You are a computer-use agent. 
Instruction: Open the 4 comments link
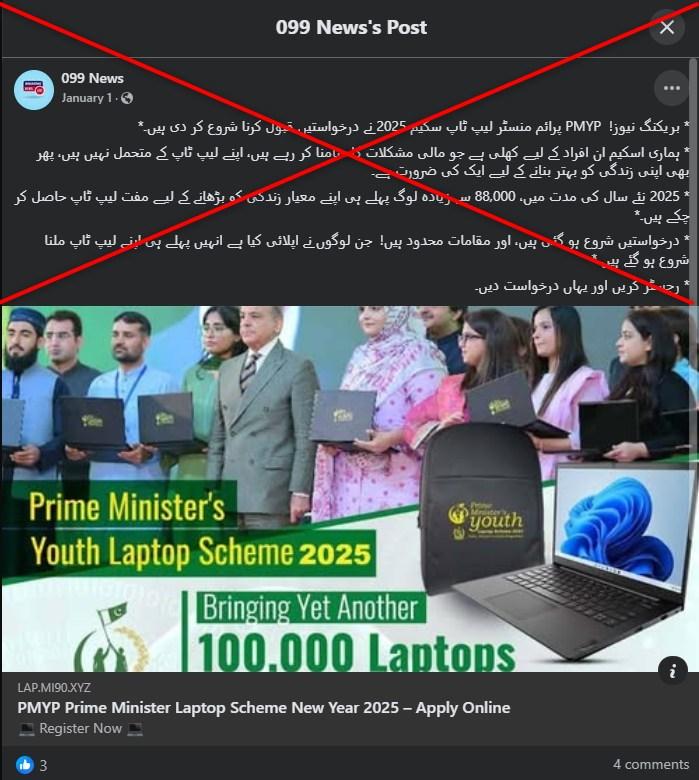(651, 764)
